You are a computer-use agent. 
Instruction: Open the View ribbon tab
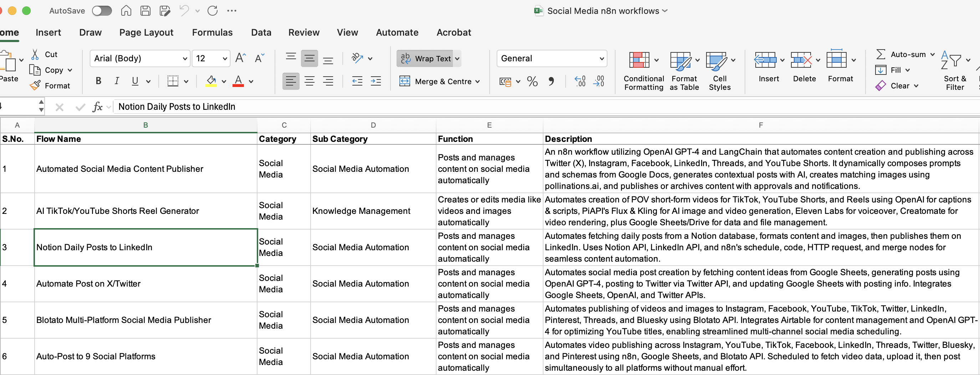tap(347, 33)
